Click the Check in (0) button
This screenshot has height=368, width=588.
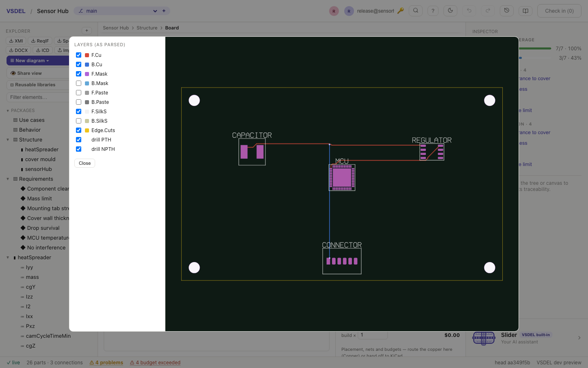coord(559,11)
